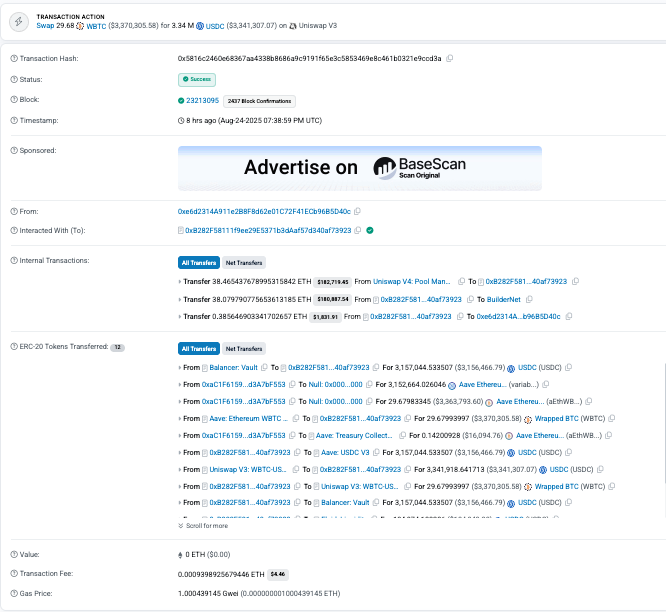
Task: Copy the transaction hash to clipboard
Action: 450,59
